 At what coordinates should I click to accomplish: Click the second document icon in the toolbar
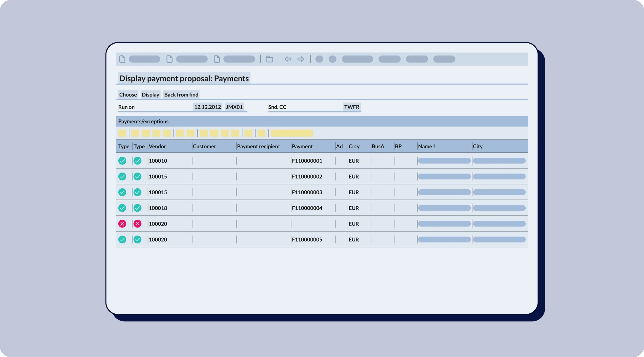pos(170,59)
